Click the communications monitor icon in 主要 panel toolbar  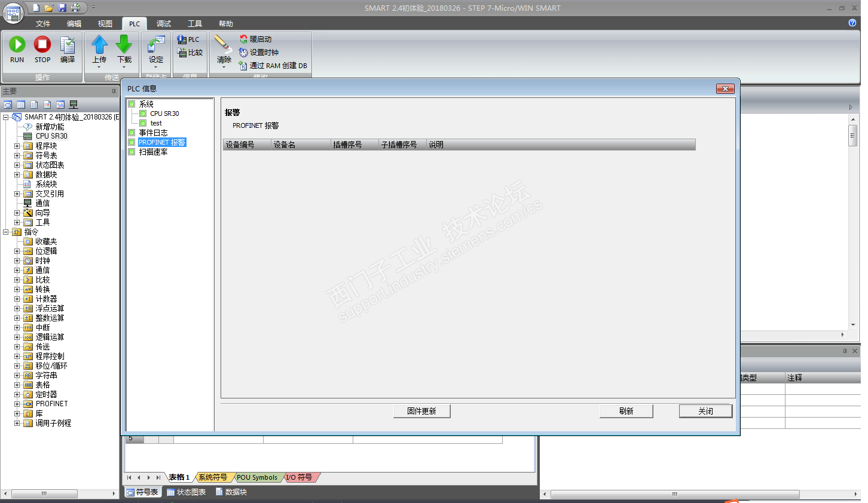pos(74,105)
